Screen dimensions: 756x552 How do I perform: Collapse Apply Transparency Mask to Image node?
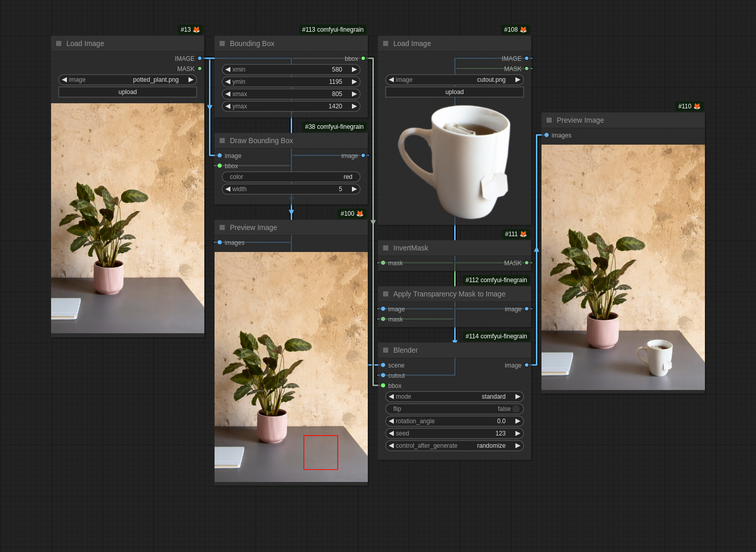point(386,294)
